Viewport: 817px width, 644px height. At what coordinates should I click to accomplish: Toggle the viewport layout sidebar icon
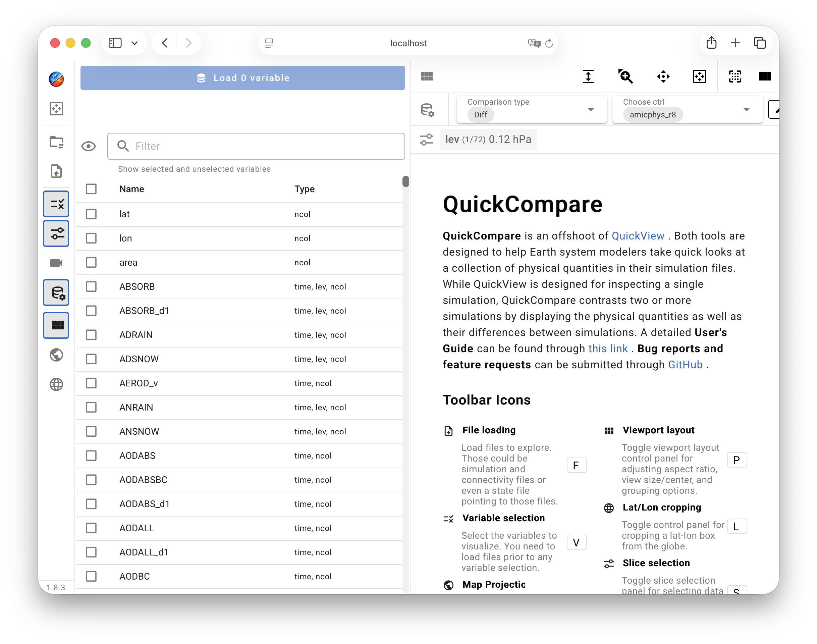coord(56,325)
